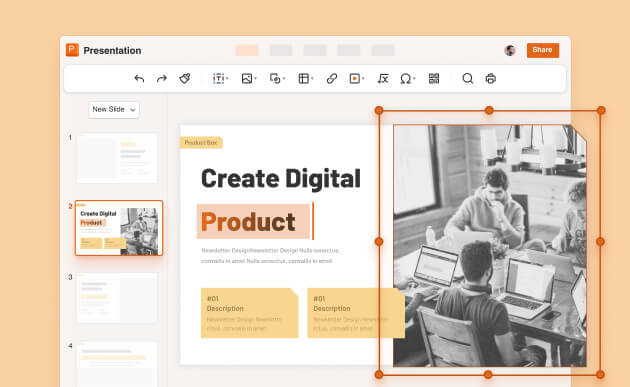The image size is (630, 387).
Task: Click the left-middle image resize handle
Action: coord(379,242)
